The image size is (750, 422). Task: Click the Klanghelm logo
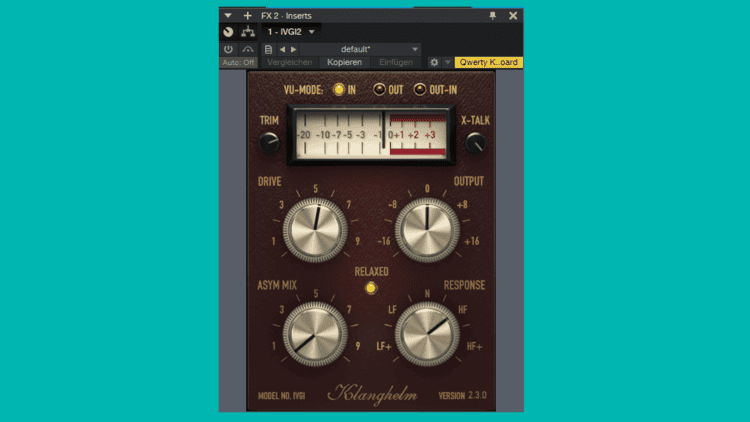[x=372, y=394]
